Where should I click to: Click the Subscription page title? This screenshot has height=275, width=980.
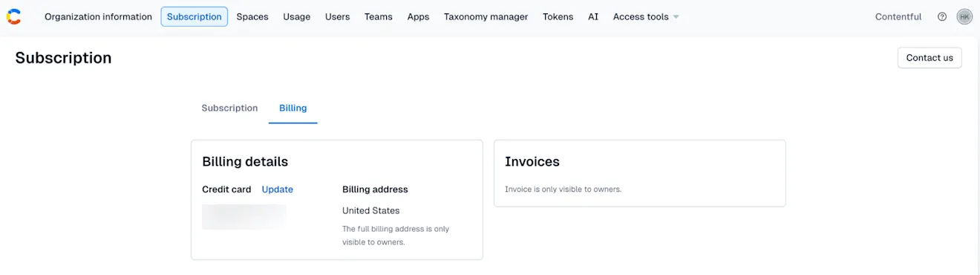pos(63,58)
